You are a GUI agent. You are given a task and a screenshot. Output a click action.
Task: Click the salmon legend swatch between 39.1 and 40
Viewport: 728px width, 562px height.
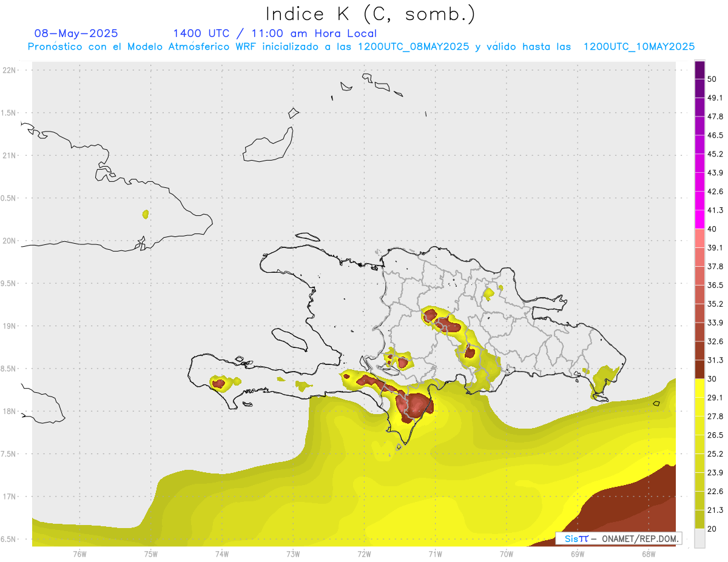[x=699, y=238]
